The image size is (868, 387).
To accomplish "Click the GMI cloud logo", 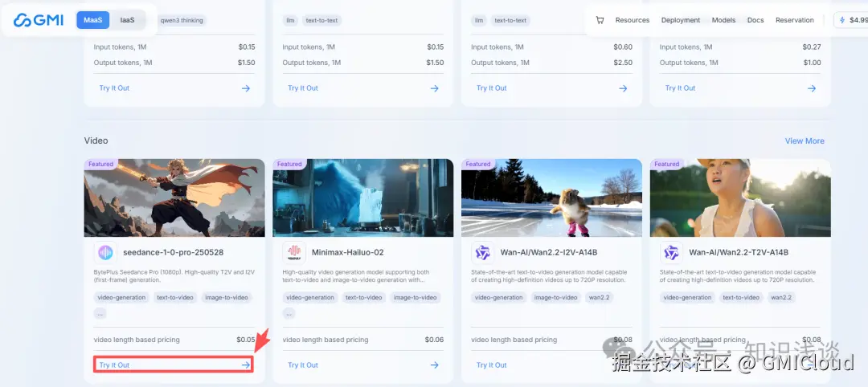I will click(x=39, y=20).
